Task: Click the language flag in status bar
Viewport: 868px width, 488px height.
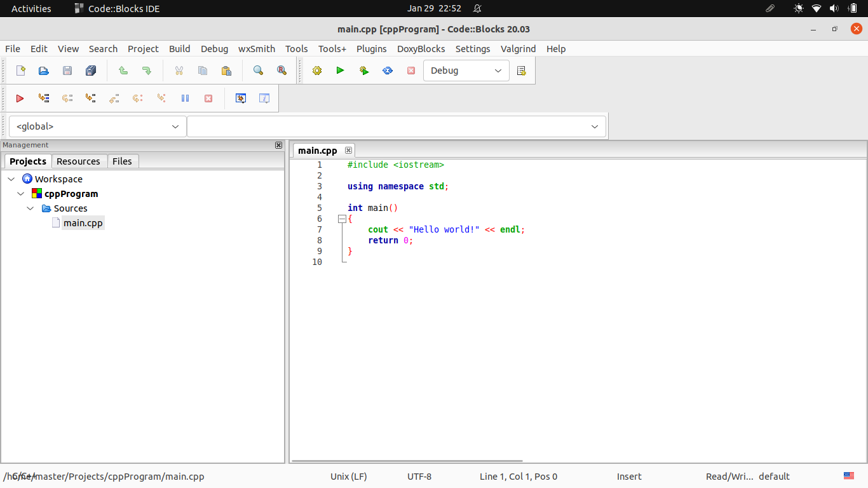Action: [849, 475]
